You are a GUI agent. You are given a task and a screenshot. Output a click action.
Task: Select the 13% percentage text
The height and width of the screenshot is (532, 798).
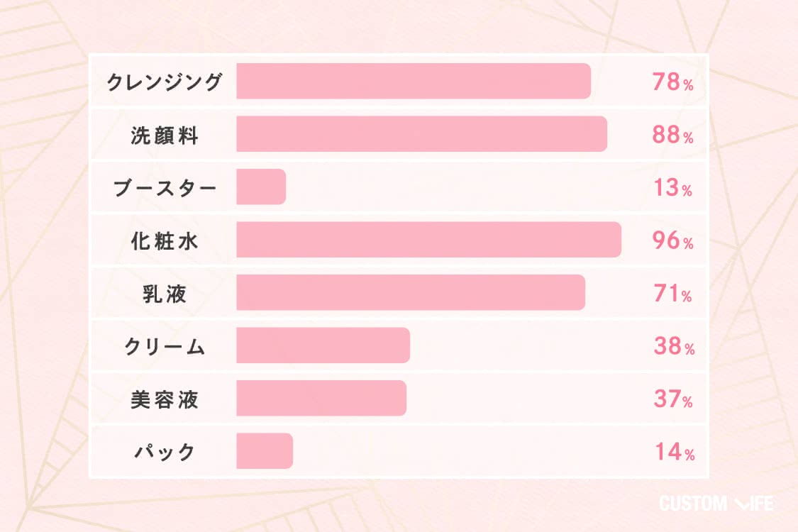pyautogui.click(x=673, y=188)
